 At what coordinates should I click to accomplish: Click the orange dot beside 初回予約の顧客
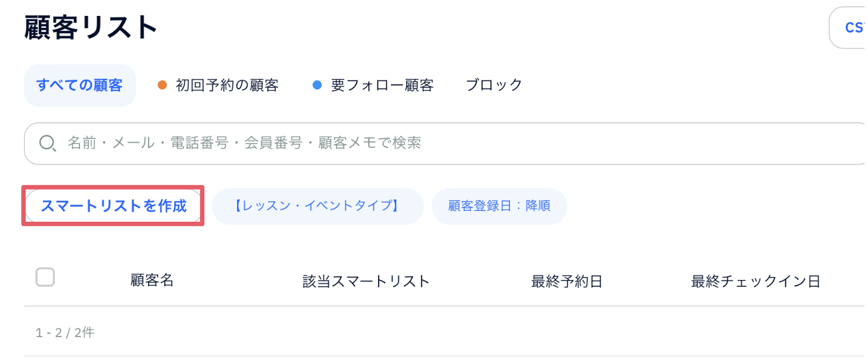click(162, 86)
